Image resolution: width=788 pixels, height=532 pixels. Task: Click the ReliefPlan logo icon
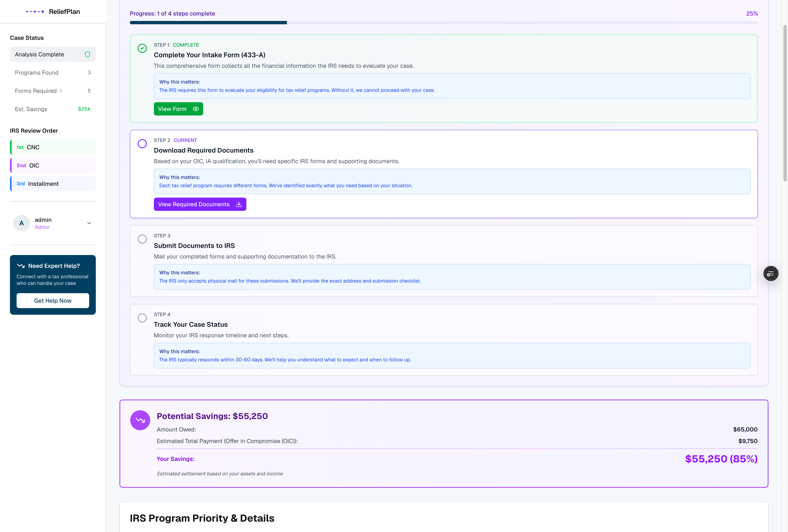tap(35, 11)
